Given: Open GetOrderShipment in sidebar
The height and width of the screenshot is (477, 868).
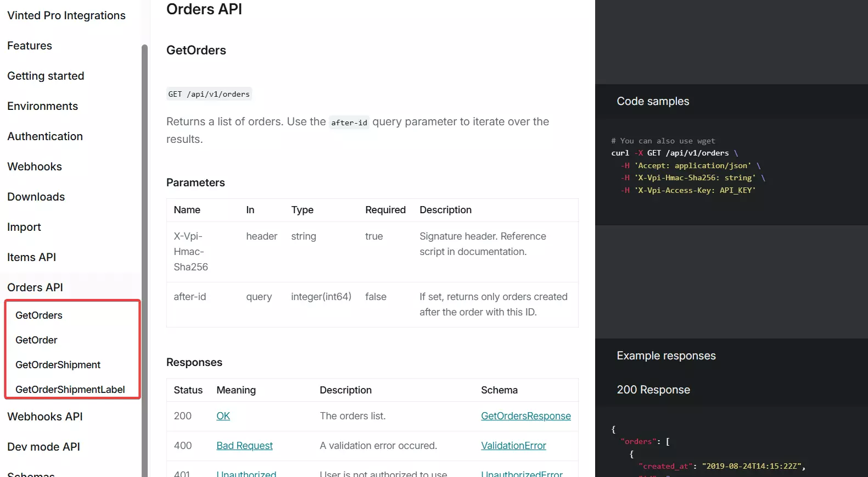Looking at the screenshot, I should pyautogui.click(x=58, y=365).
